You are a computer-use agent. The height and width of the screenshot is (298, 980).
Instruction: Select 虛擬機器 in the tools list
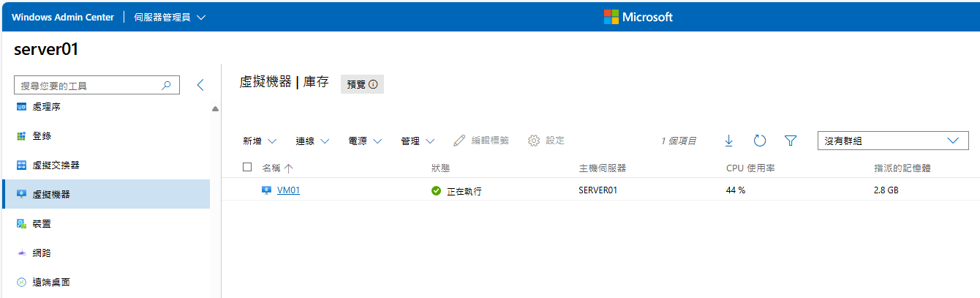click(x=105, y=195)
